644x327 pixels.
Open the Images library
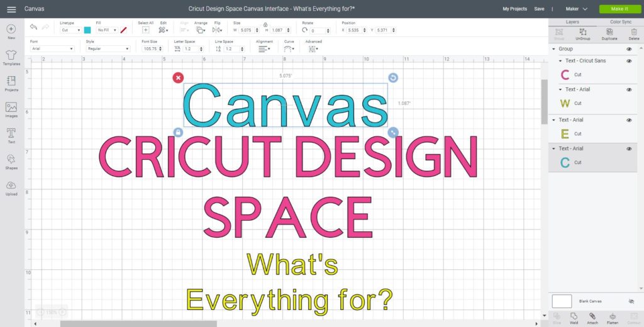pos(11,109)
